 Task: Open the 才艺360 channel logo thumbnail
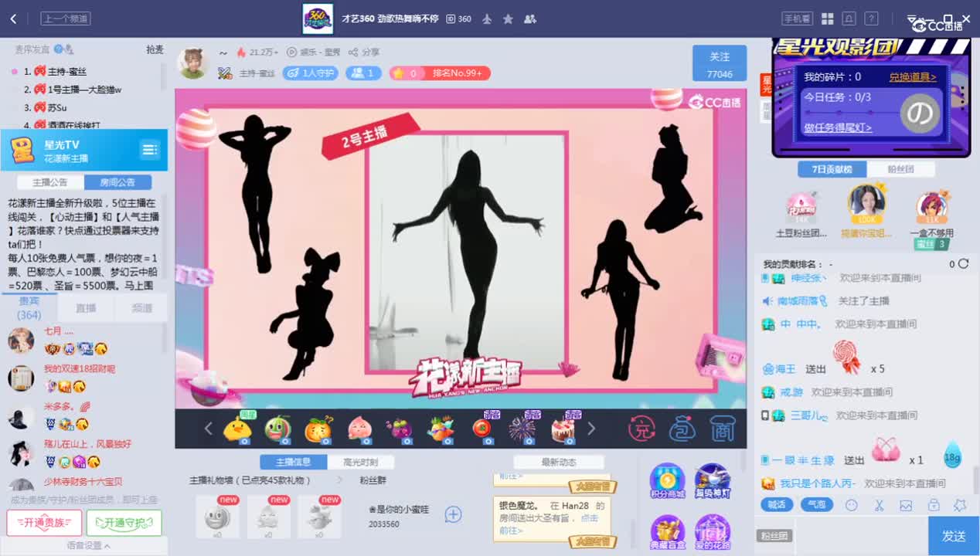[318, 19]
